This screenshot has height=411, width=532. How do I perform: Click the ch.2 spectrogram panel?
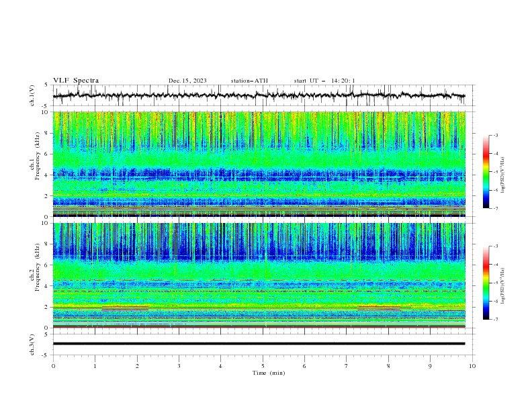pyautogui.click(x=259, y=275)
